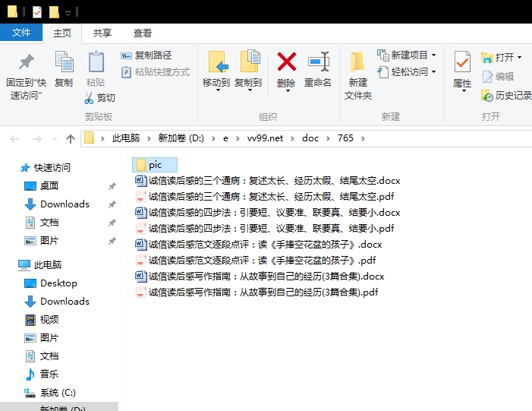Open pinned 文档 under Quick access
The height and width of the screenshot is (411, 532).
(x=42, y=223)
